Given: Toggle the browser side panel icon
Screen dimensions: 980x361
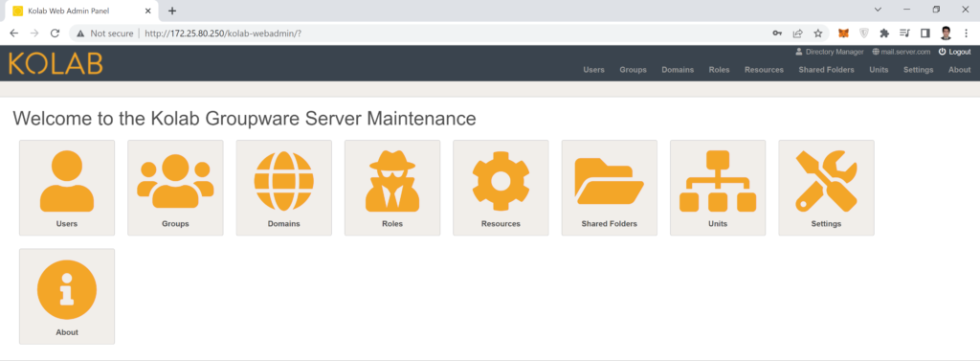Looking at the screenshot, I should click(925, 34).
